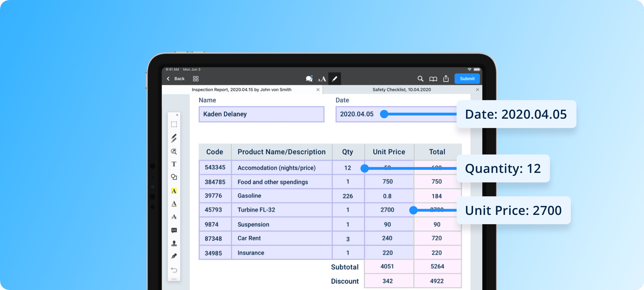Choose the Stamp tool
Screen dimensions: 644x290
pos(174,243)
